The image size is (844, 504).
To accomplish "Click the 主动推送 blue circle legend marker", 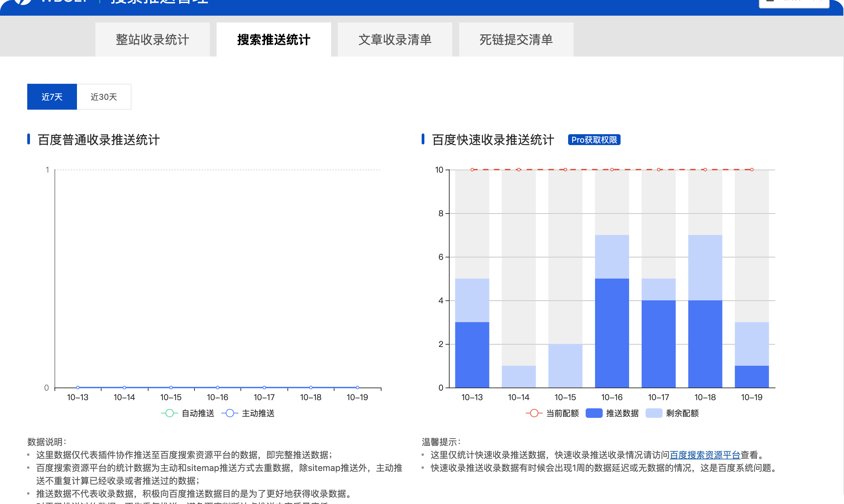I will (230, 413).
